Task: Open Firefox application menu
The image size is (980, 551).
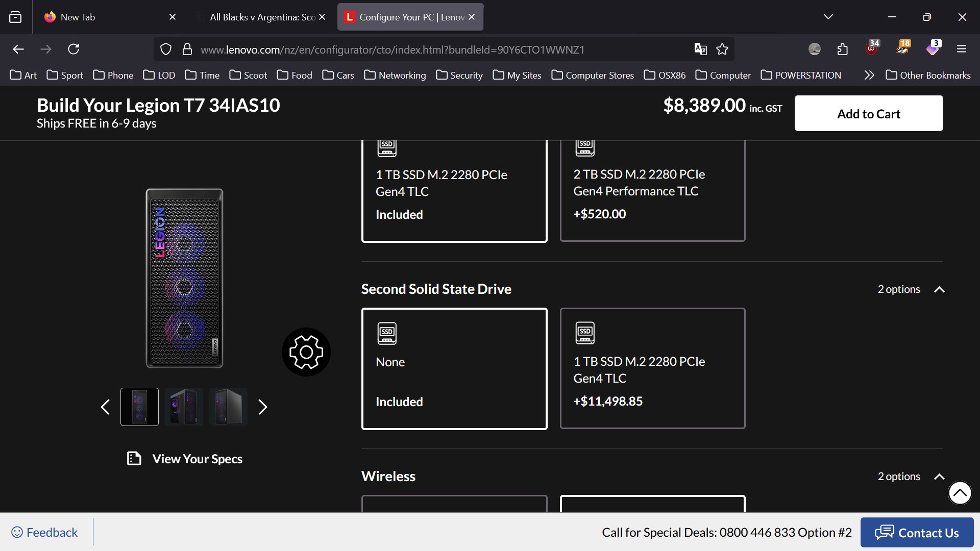Action: [x=962, y=49]
